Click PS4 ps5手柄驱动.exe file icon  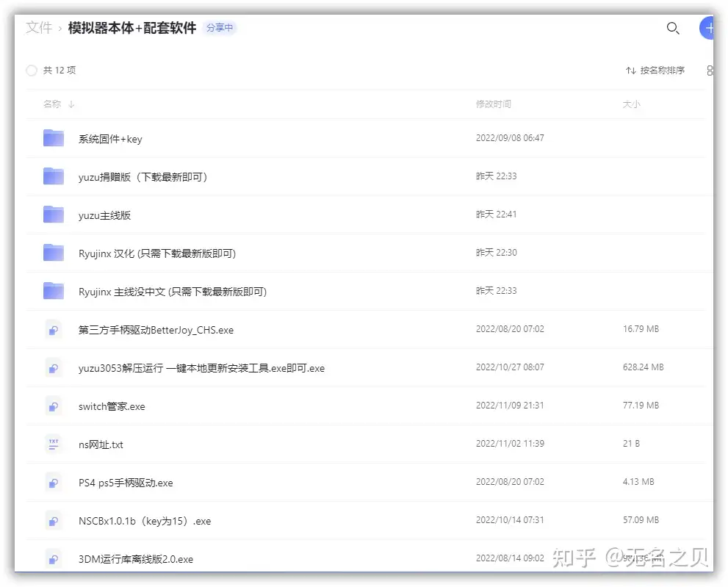[x=54, y=482]
